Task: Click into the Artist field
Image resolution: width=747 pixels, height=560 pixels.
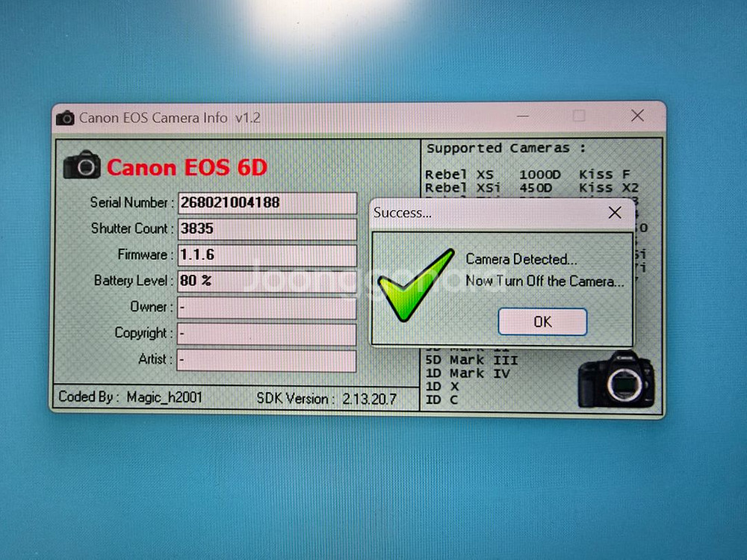Action: tap(267, 361)
